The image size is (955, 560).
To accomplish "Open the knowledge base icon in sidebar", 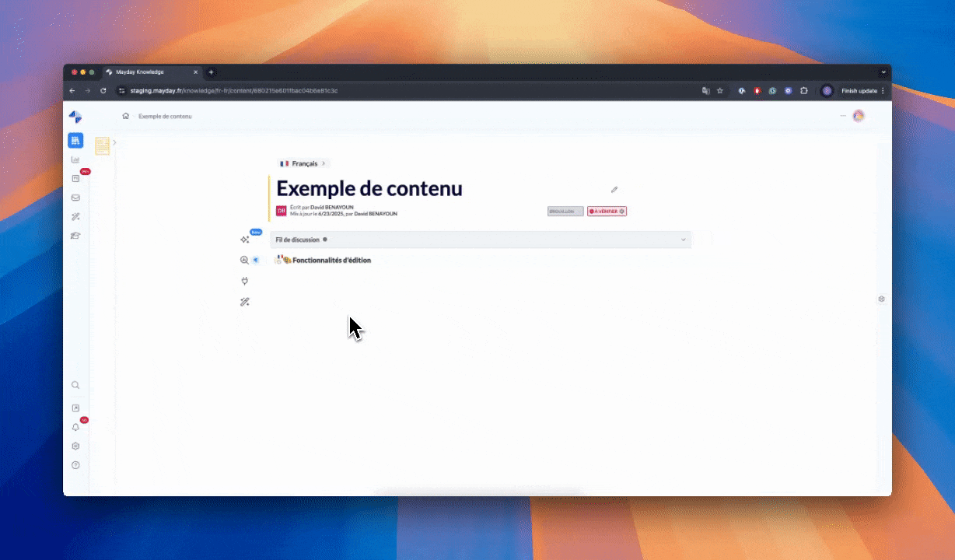I will [x=75, y=141].
